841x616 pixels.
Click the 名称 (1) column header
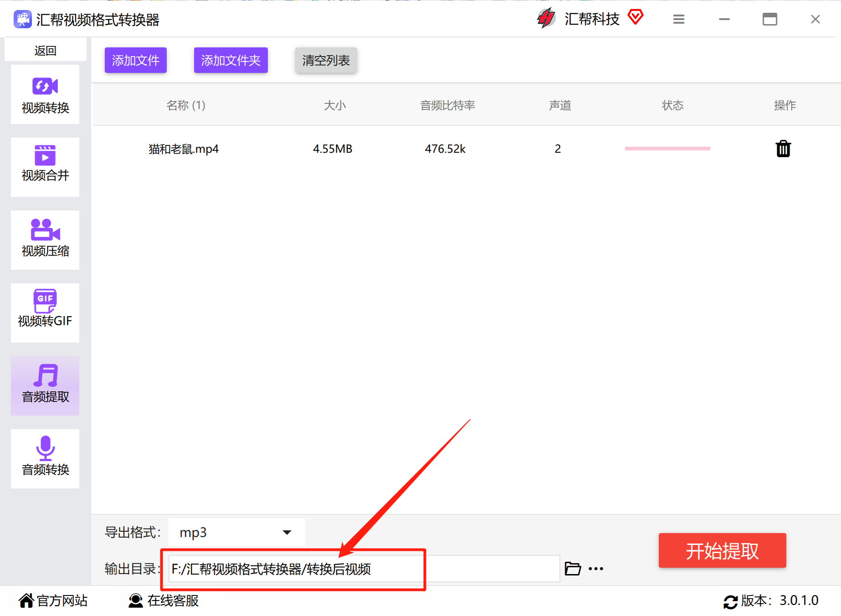point(186,105)
